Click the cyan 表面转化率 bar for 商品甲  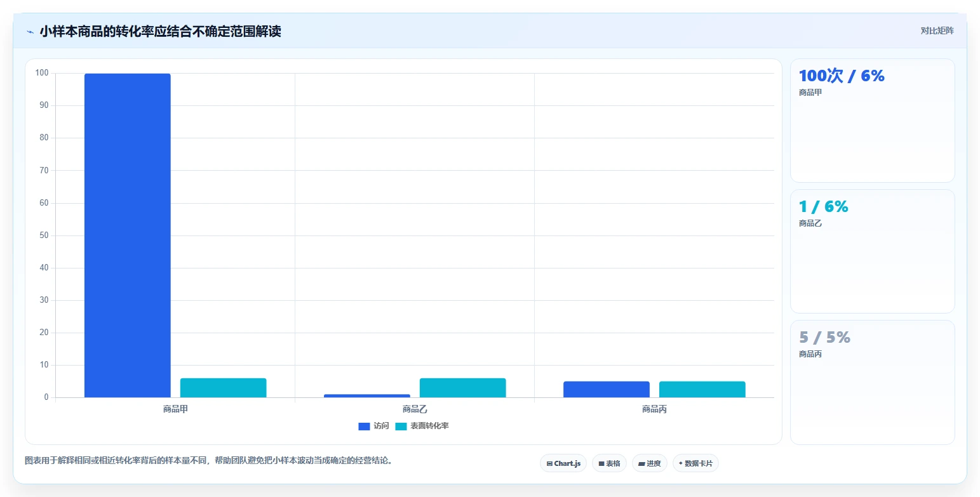pyautogui.click(x=224, y=388)
